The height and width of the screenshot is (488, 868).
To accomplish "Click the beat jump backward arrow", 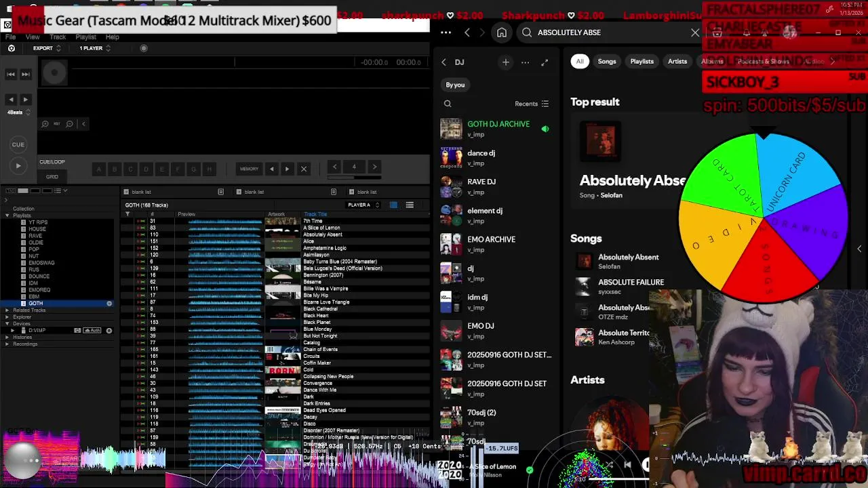I will (11, 100).
